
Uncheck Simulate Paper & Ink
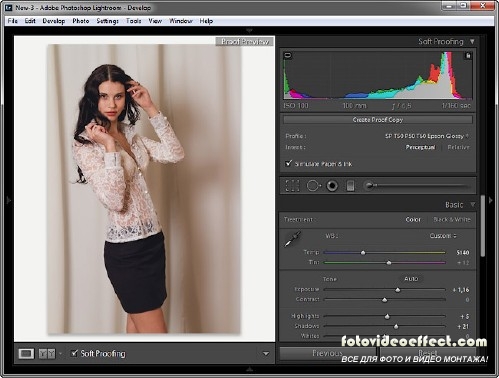point(289,163)
